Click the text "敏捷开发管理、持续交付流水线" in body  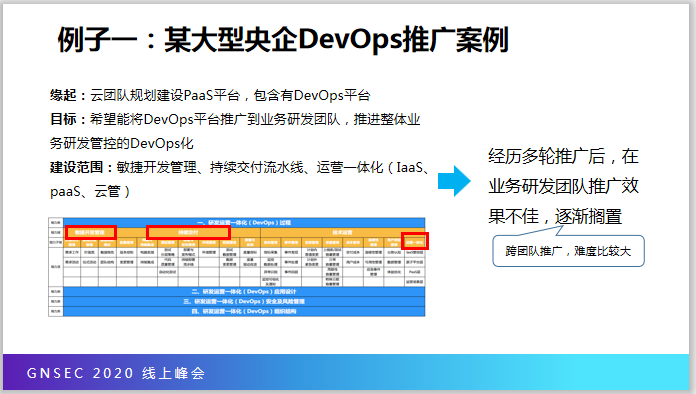210,167
